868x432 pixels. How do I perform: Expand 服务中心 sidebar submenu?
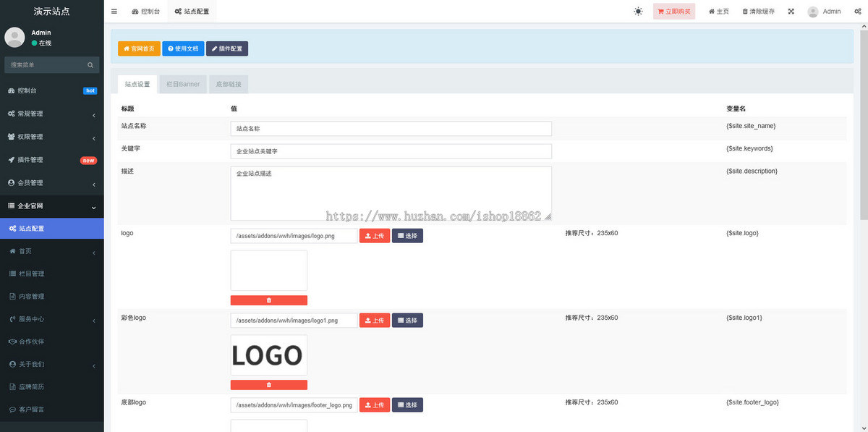[52, 319]
